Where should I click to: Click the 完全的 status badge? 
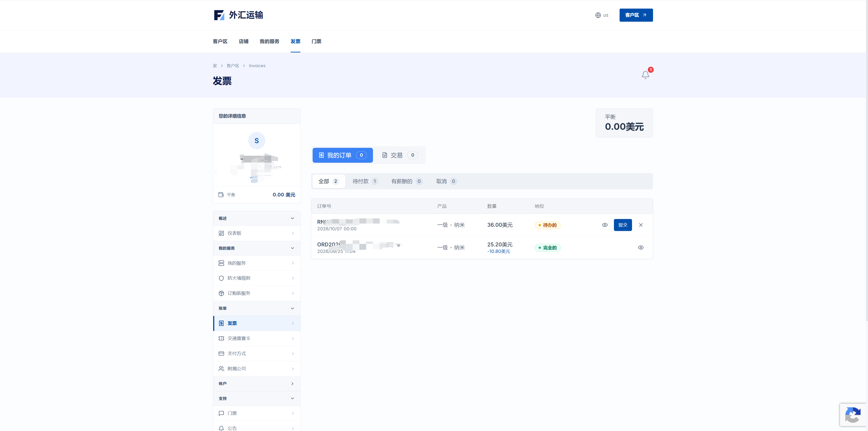point(547,248)
